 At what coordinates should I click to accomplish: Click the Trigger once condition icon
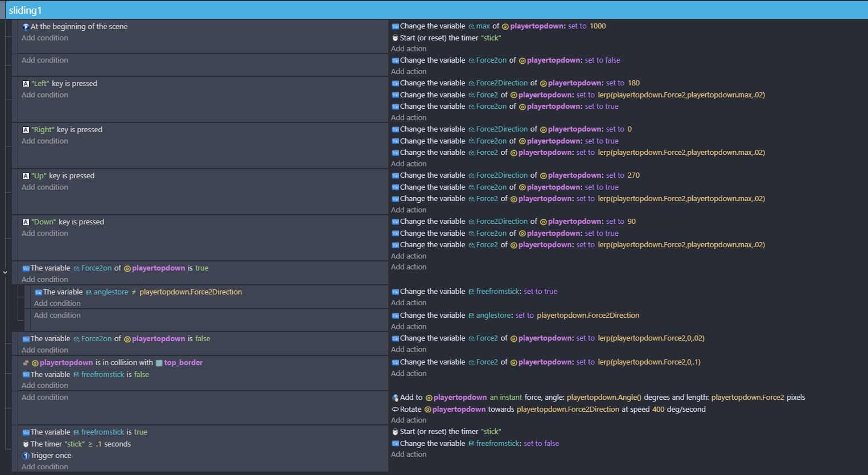[26, 456]
